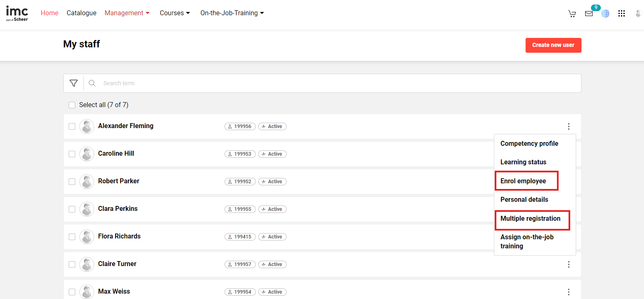This screenshot has height=299, width=644.
Task: Open the messages envelope icon
Action: pyautogui.click(x=589, y=14)
